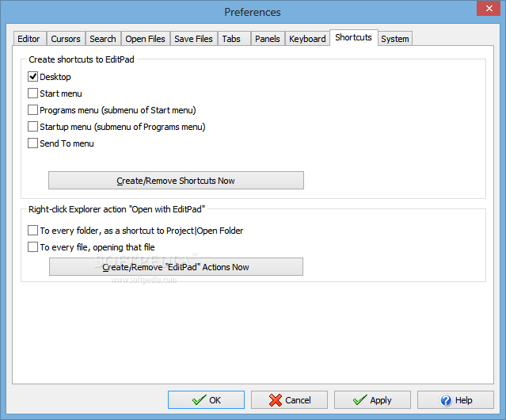Click Create/Remove Shortcuts Now button

(176, 181)
